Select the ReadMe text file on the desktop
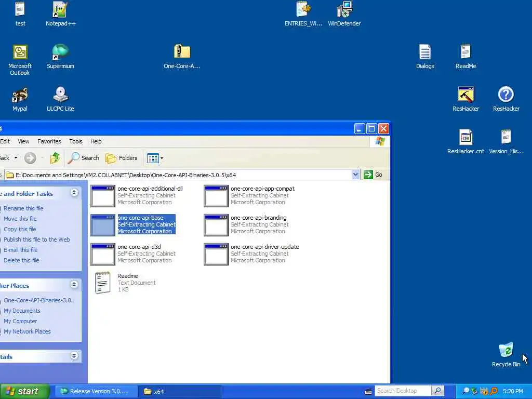Image resolution: width=532 pixels, height=399 pixels. [x=465, y=56]
